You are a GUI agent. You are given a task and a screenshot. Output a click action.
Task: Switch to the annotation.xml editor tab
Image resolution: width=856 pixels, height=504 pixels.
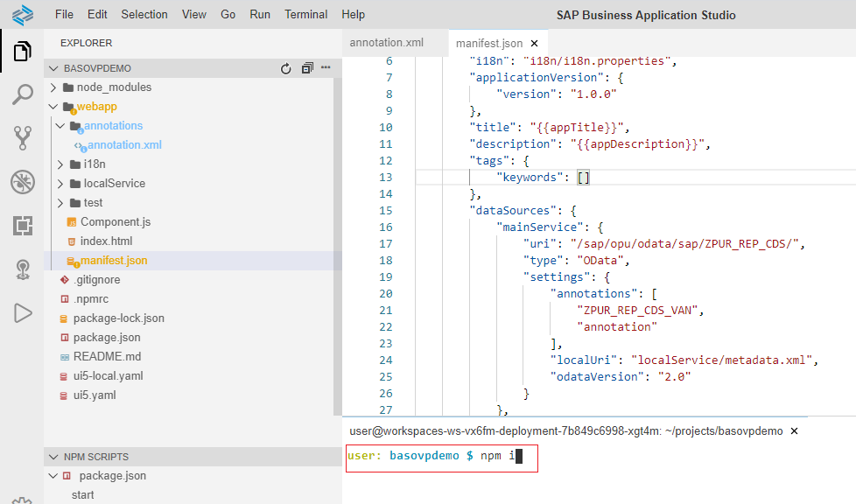387,43
